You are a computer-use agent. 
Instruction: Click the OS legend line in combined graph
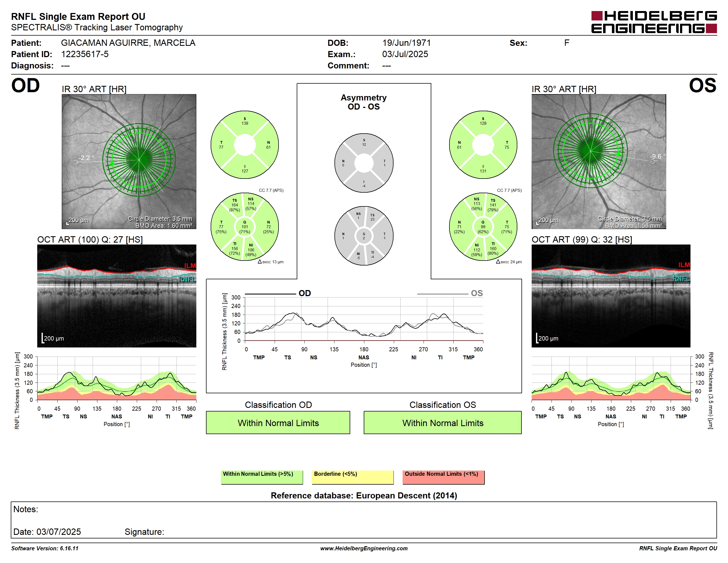point(442,294)
